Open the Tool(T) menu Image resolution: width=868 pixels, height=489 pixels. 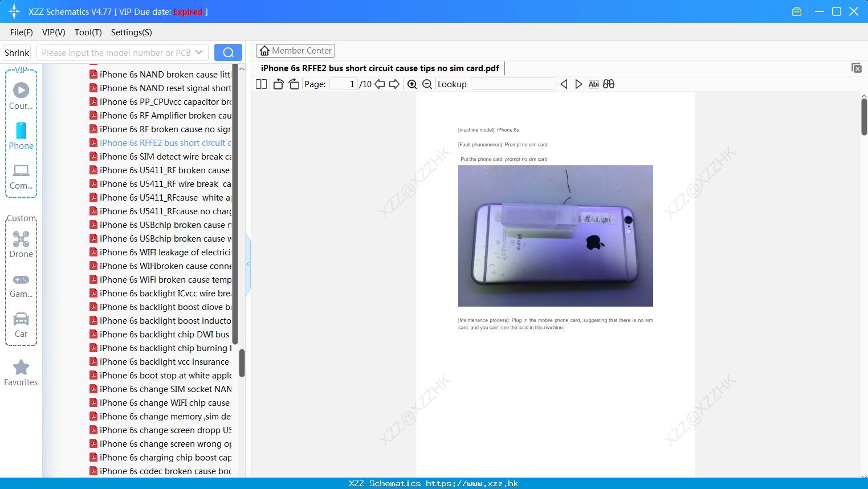coord(88,32)
